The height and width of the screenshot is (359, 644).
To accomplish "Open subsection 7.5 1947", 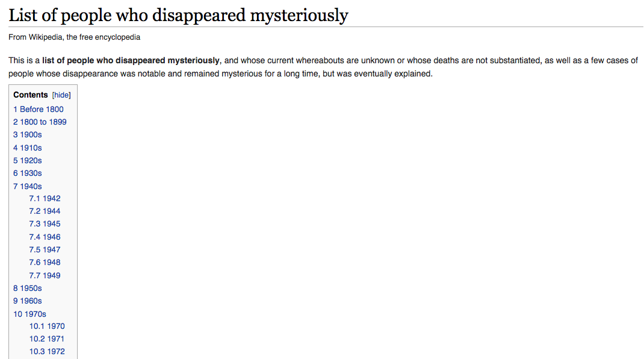I will point(45,250).
